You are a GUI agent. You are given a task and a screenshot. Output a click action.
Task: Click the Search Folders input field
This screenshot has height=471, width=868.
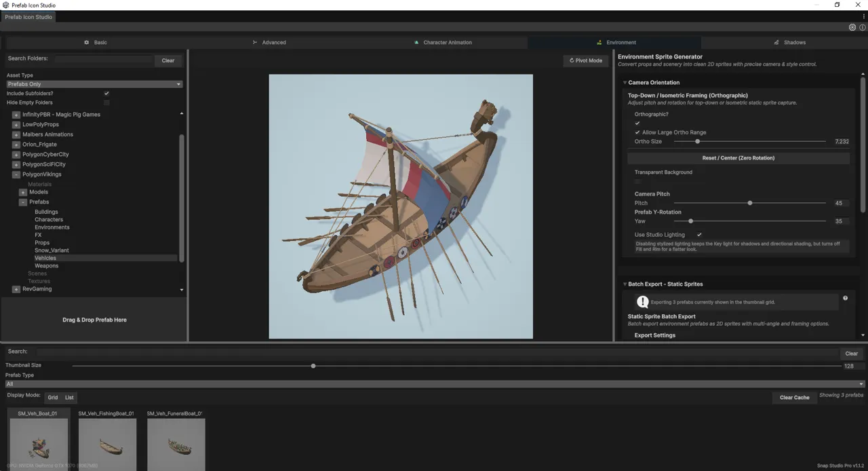point(103,60)
